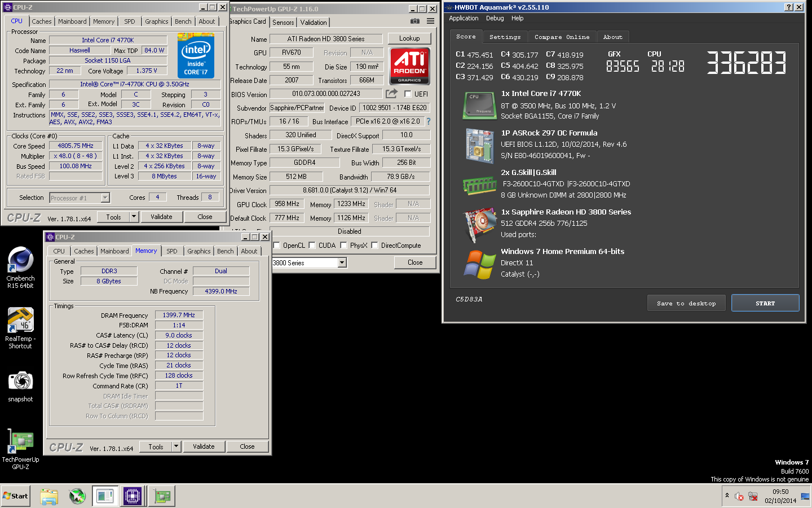Click START button in Aquamark
Viewport: 812px width, 508px height.
(765, 303)
